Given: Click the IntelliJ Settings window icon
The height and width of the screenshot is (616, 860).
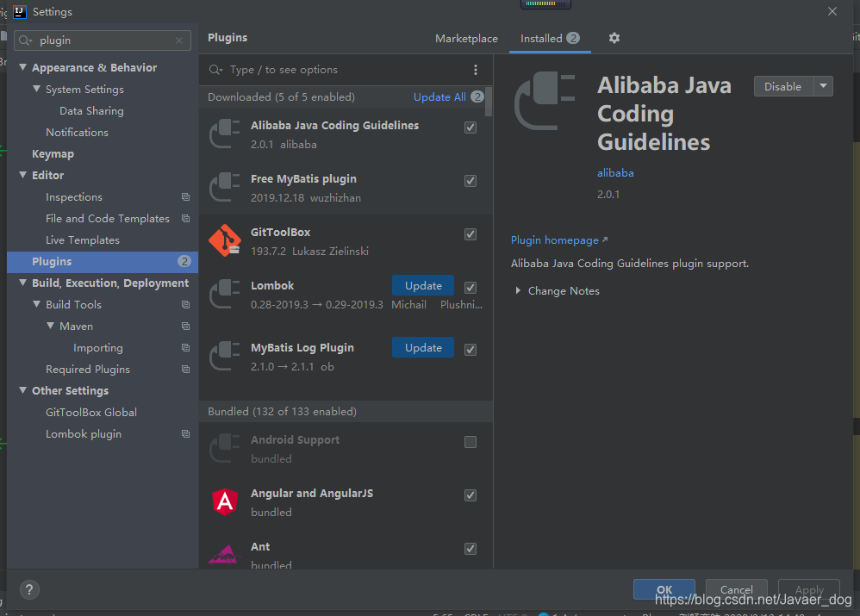Looking at the screenshot, I should [20, 11].
